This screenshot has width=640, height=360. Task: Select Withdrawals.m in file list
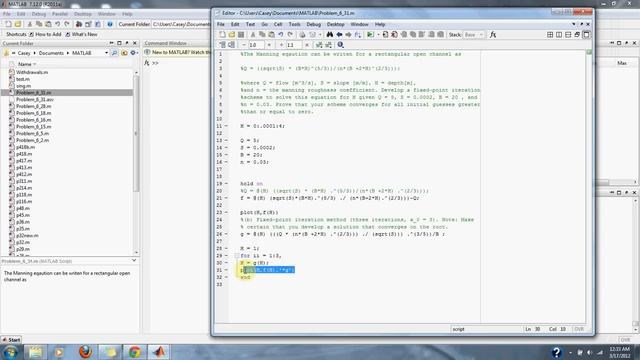click(x=32, y=72)
